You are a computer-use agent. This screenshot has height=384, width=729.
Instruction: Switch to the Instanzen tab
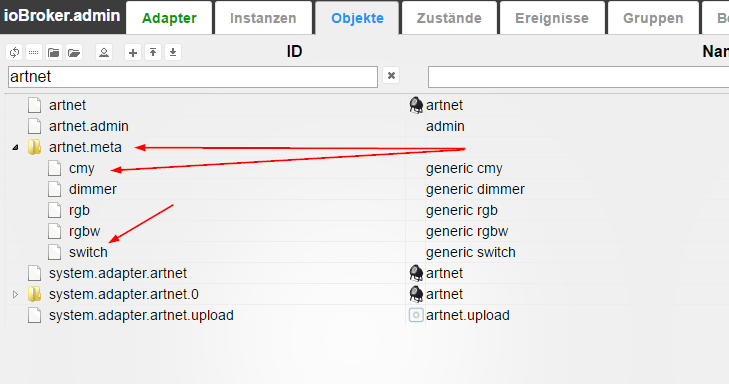(263, 18)
